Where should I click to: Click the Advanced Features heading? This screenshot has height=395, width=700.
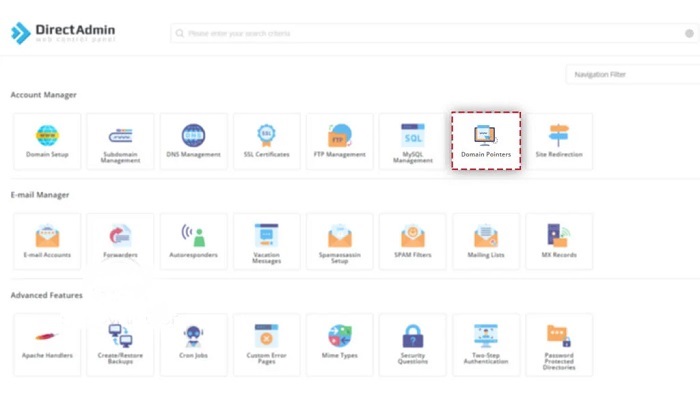pos(47,295)
